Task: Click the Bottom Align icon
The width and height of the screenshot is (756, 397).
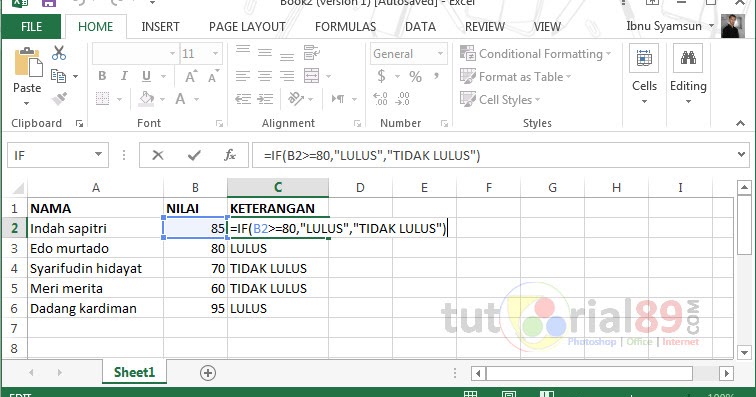Action: click(x=287, y=56)
